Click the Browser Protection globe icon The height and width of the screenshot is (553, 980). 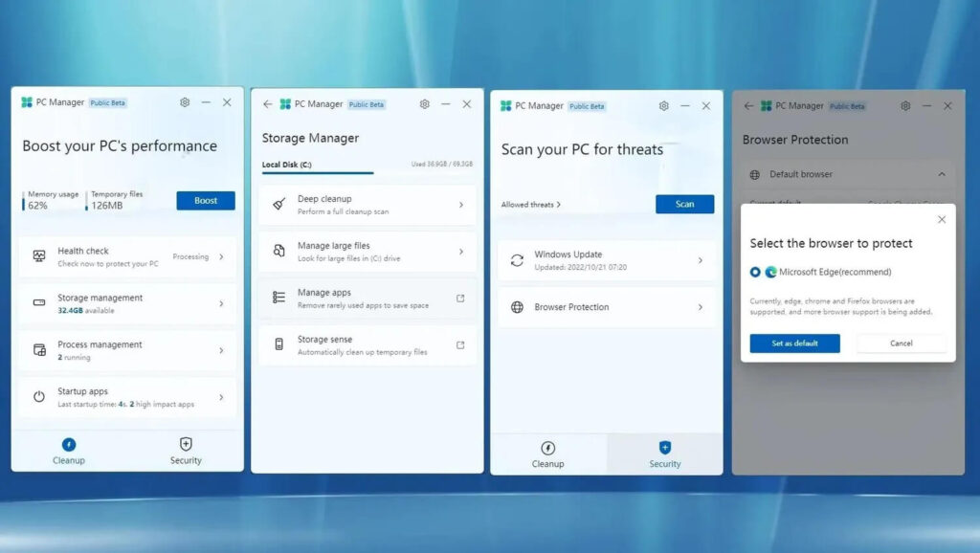tap(517, 307)
